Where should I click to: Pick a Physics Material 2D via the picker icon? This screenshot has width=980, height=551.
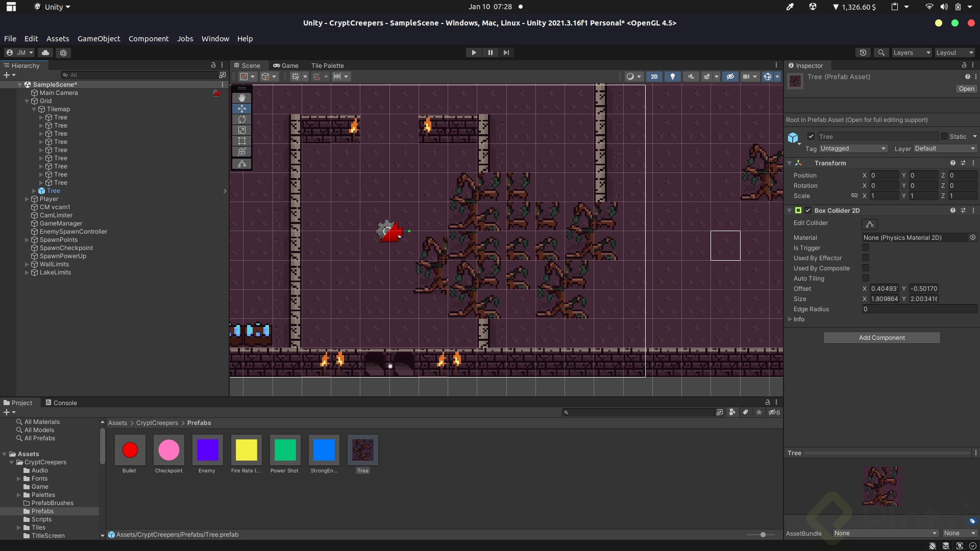coord(972,237)
